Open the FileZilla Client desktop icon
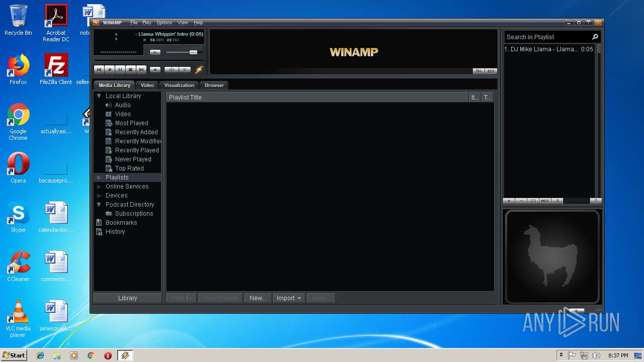The height and width of the screenshot is (362, 644). click(56, 69)
